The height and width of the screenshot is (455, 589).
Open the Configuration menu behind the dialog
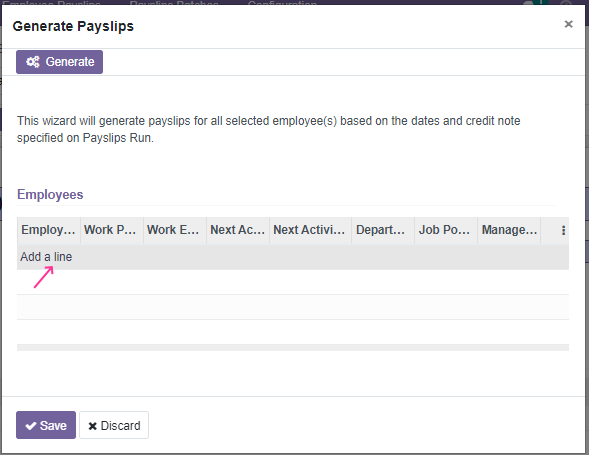pos(282,3)
